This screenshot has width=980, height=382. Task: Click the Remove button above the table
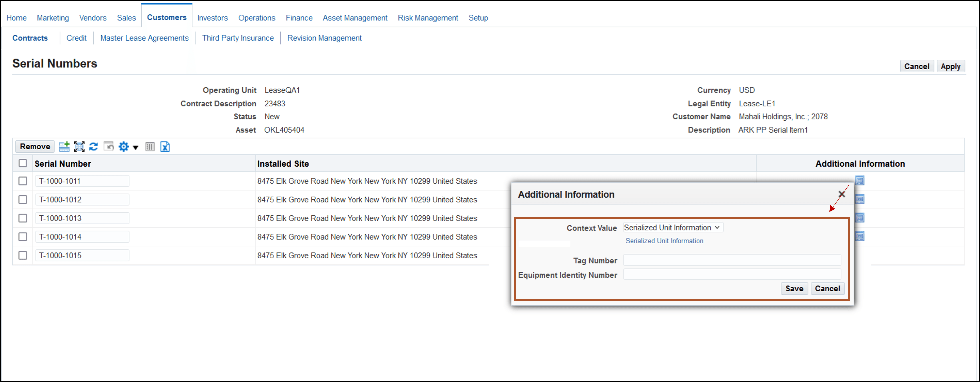(x=35, y=147)
